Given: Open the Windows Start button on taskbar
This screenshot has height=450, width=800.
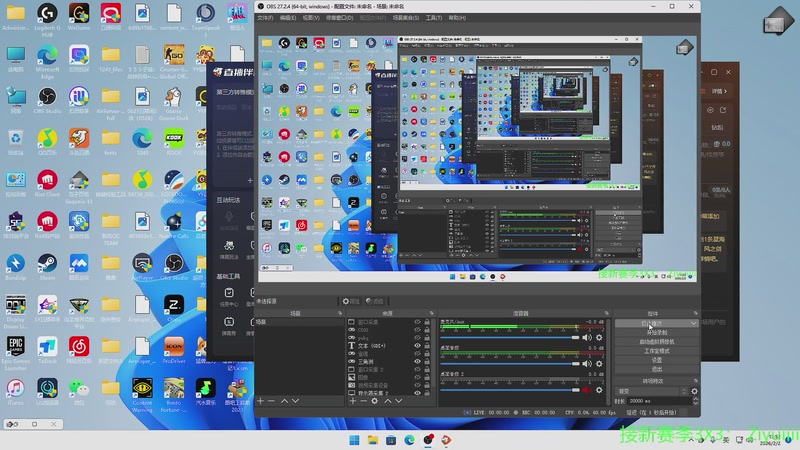Looking at the screenshot, I should (354, 440).
